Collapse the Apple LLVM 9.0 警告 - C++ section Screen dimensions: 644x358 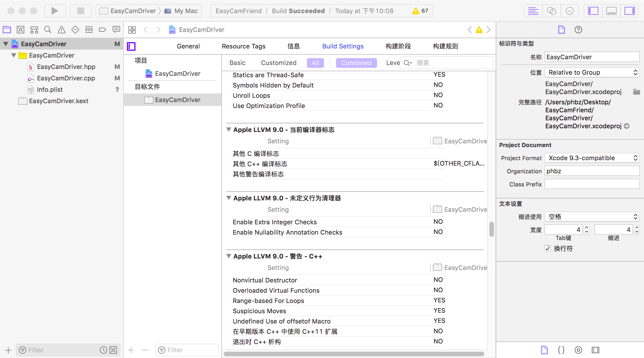tap(229, 256)
